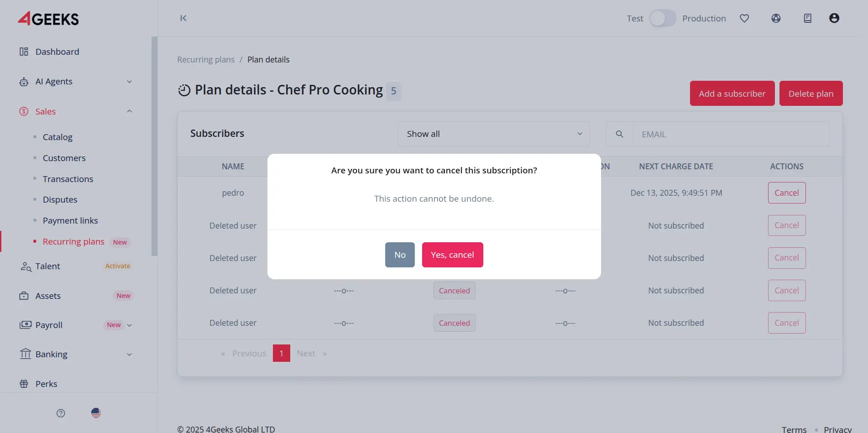Navigate to Recurring plans via breadcrumb
The height and width of the screenshot is (433, 868).
(x=206, y=59)
